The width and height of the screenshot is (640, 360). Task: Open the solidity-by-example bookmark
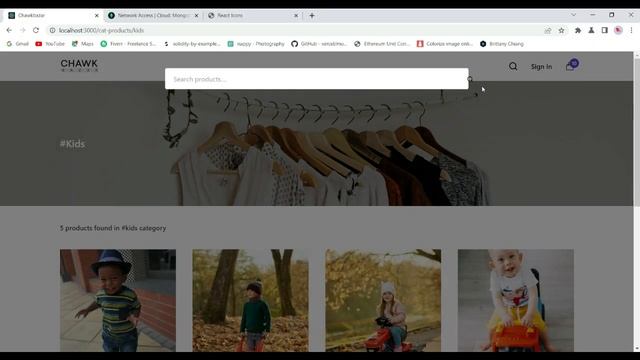coord(192,44)
